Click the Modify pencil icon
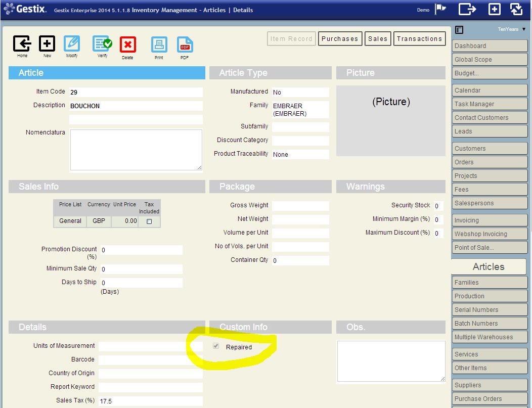The width and height of the screenshot is (532, 408). (72, 44)
